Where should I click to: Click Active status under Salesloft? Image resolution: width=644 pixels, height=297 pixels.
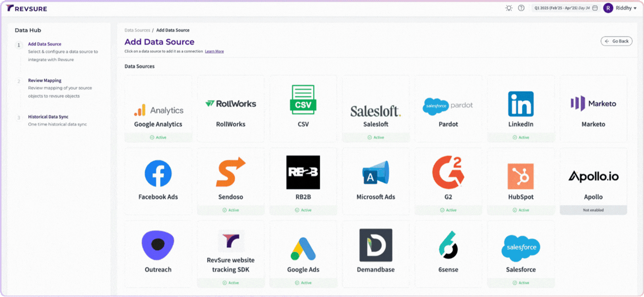[x=376, y=137]
